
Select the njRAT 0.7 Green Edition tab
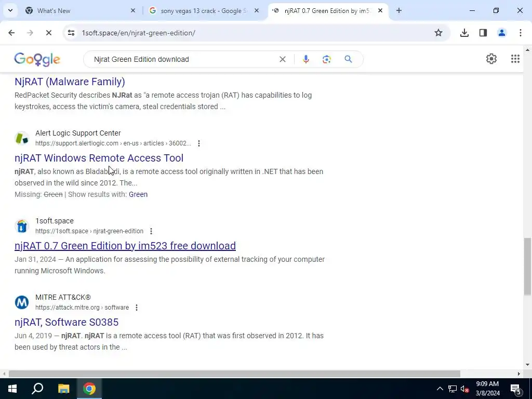point(328,10)
